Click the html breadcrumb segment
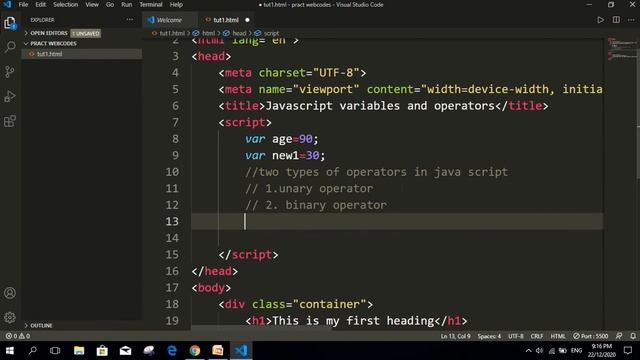The image size is (640, 360). (208, 33)
